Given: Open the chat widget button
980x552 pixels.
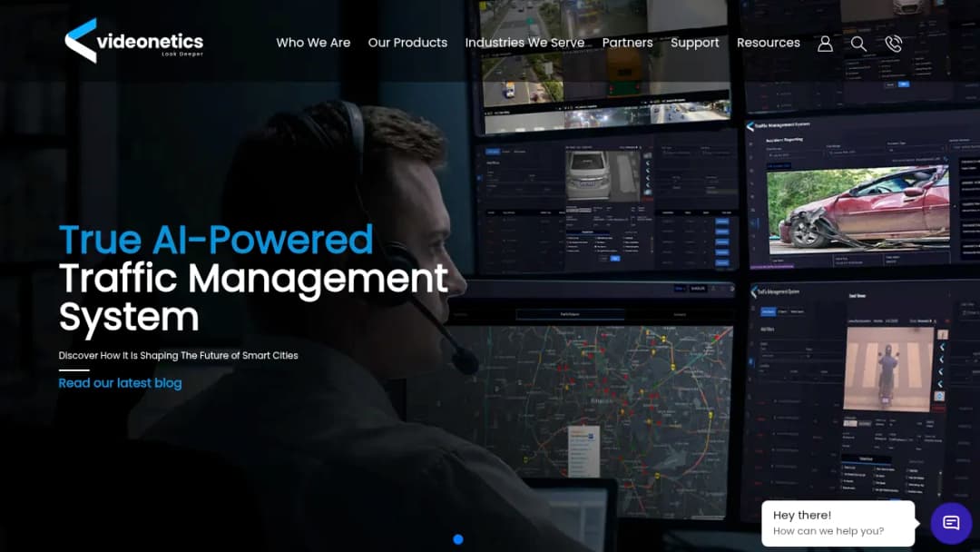Looking at the screenshot, I should [951, 523].
